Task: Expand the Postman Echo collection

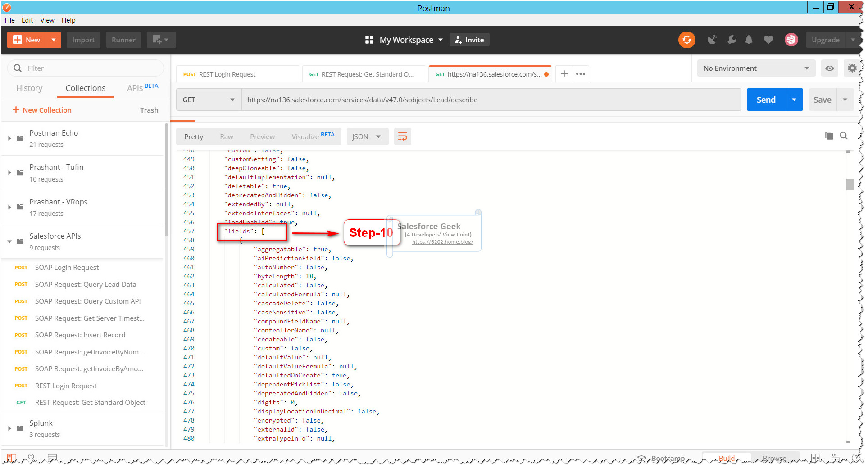Action: (x=9, y=138)
